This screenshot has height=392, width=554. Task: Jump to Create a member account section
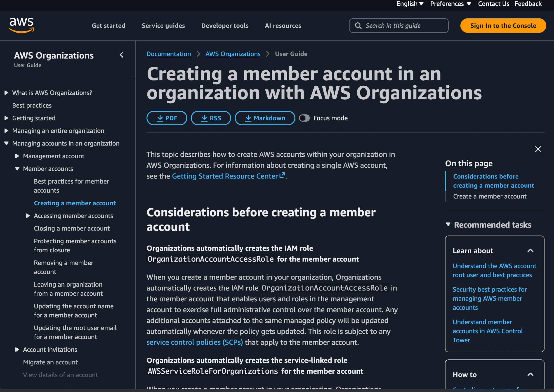click(x=490, y=196)
